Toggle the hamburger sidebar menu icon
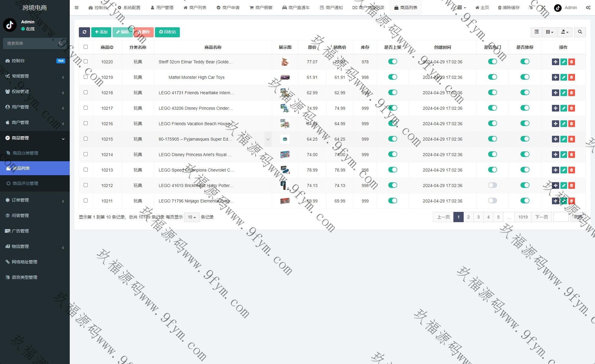The height and width of the screenshot is (364, 595). tap(76, 8)
